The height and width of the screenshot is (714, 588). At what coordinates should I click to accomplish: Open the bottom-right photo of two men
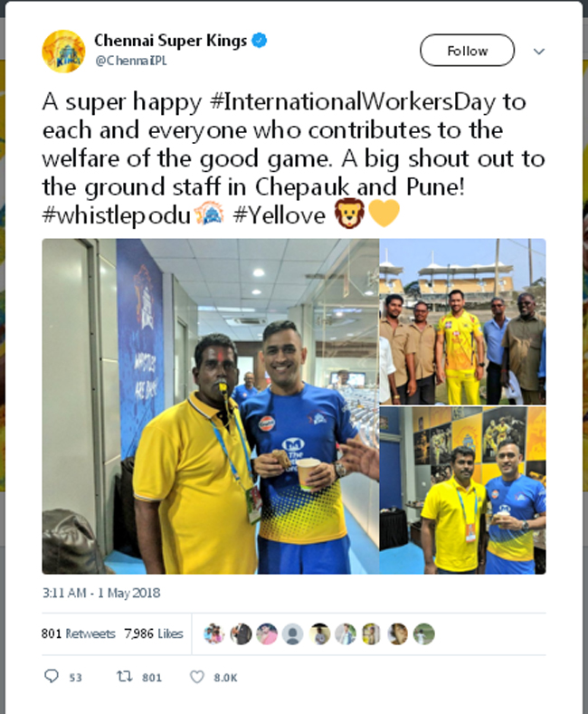[x=463, y=490]
